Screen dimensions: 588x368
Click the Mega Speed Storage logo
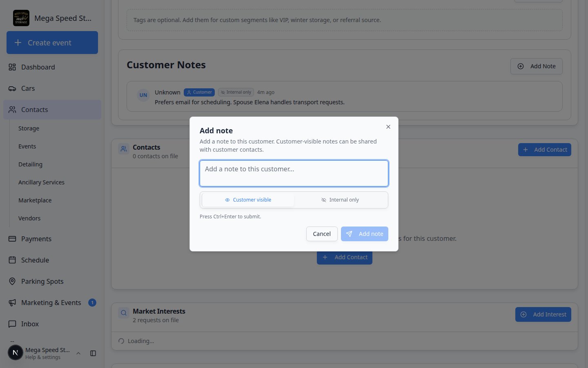tap(21, 18)
